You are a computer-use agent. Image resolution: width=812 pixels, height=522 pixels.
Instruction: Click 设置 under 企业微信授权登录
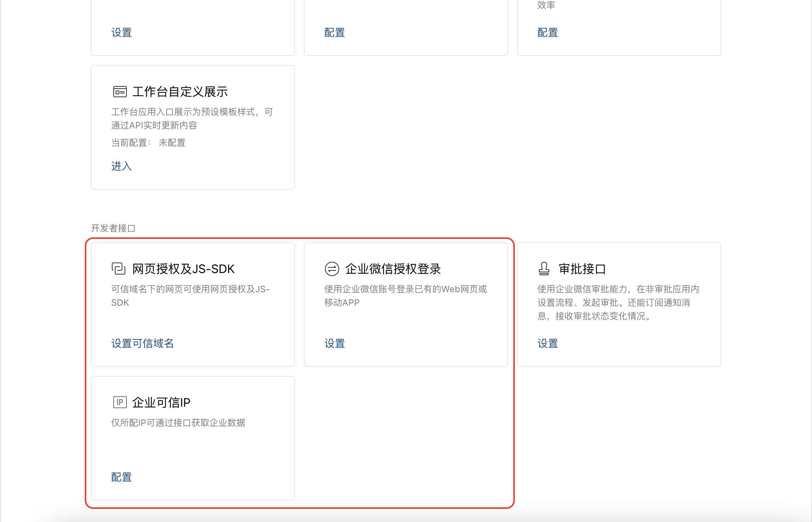[335, 343]
